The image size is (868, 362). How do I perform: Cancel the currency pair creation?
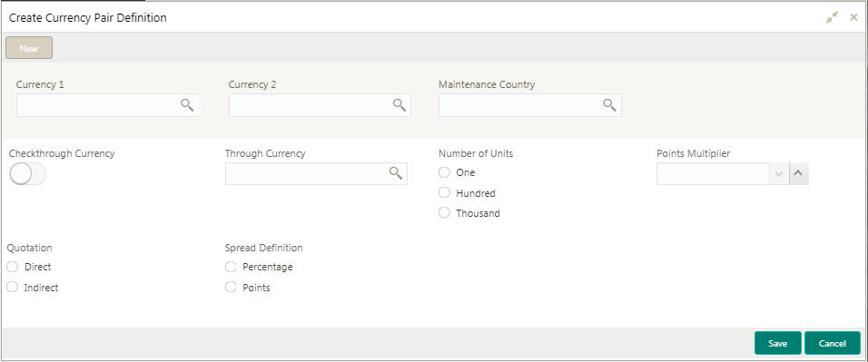(x=832, y=343)
